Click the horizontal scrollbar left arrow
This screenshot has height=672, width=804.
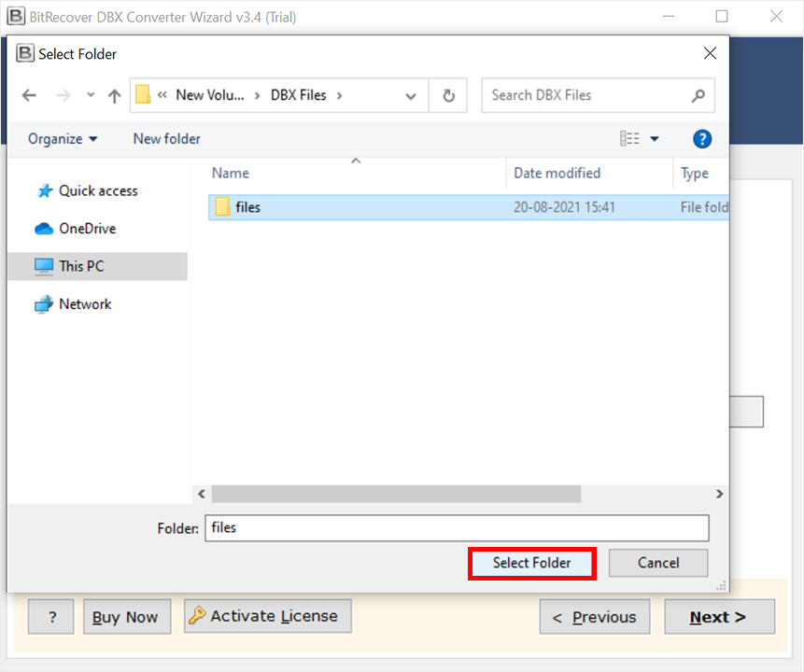coord(202,494)
